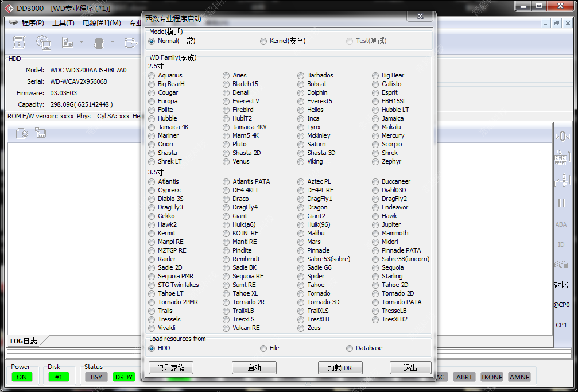Click the info report icon in main toolbar
This screenshot has width=578, height=392.
[x=19, y=42]
